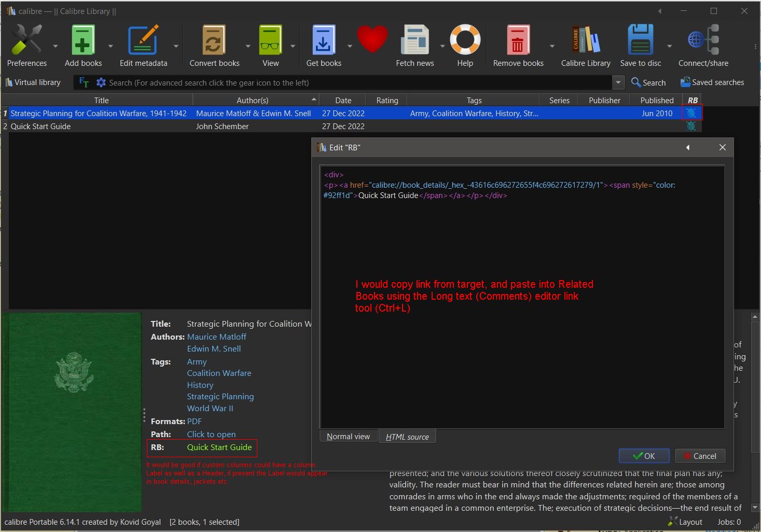Expand the Save to disc dropdown arrow
The height and width of the screenshot is (532, 761).
[669, 46]
